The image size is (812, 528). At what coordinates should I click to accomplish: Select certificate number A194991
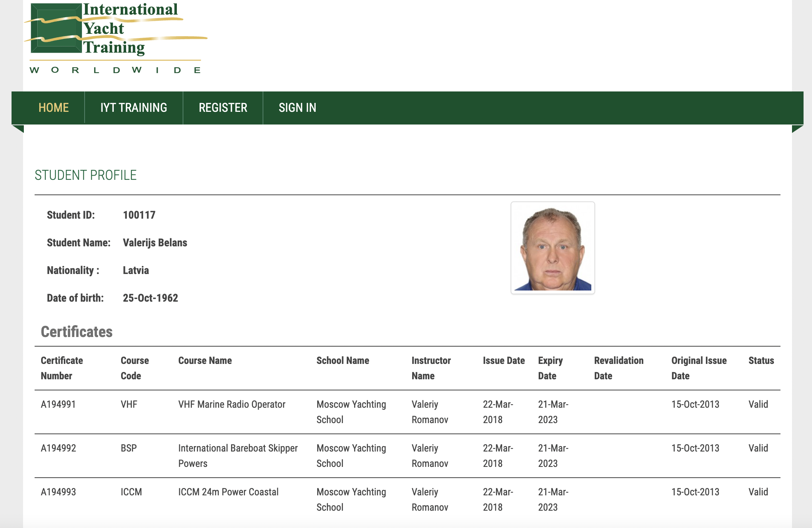pos(58,404)
